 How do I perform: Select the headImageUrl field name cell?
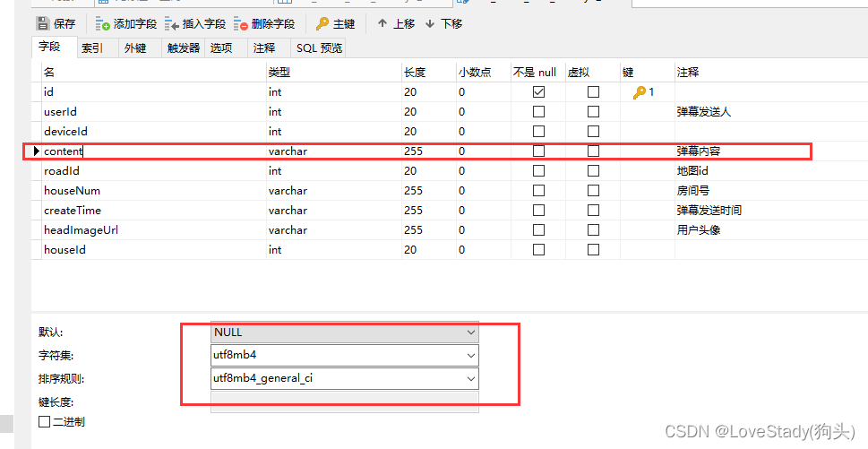point(154,229)
